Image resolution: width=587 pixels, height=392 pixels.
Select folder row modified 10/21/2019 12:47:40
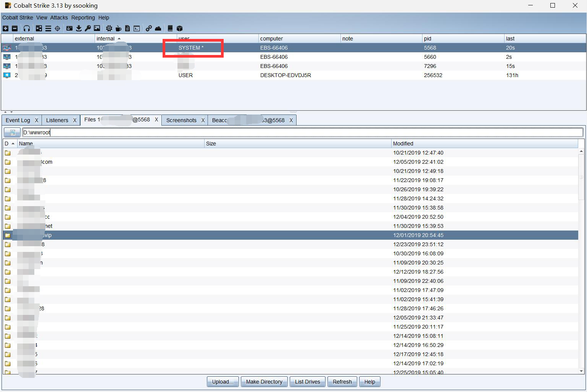point(290,153)
